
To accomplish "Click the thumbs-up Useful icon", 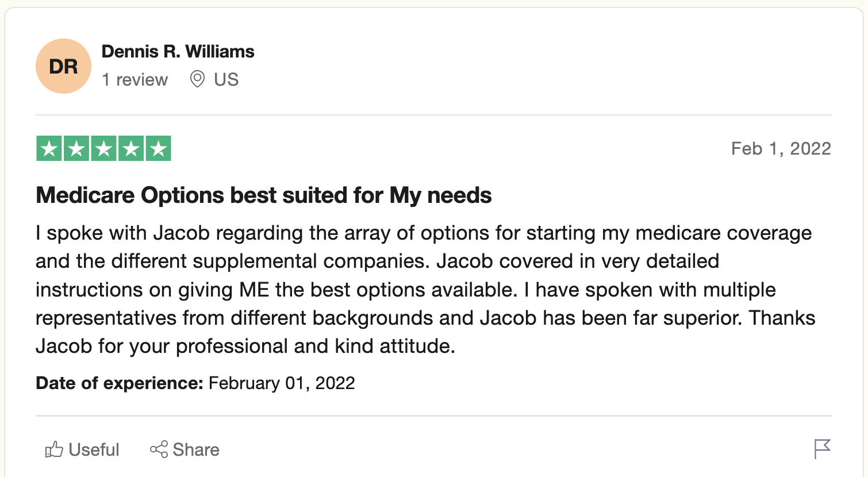I will 54,449.
